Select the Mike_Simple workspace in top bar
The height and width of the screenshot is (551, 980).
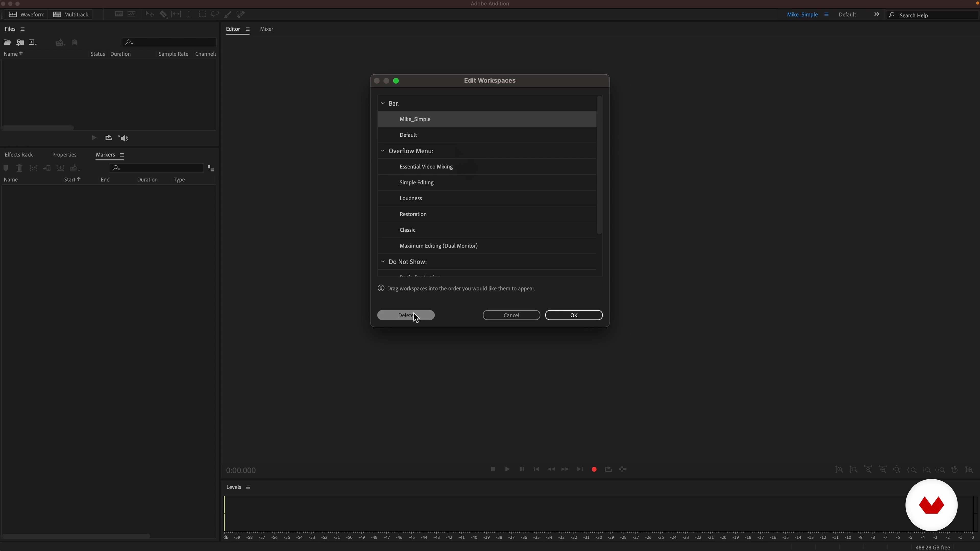point(802,15)
